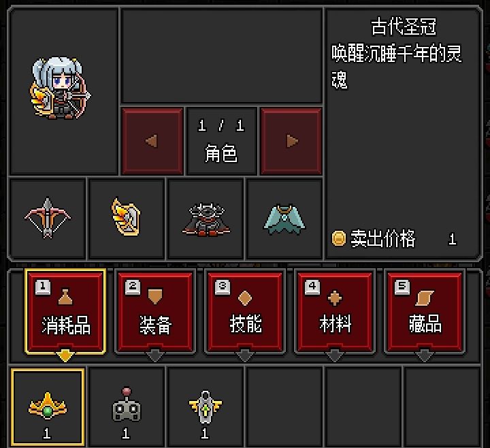This screenshot has height=448, width=490.
Task: Click the 古代圣冠 item title
Action: [x=404, y=27]
